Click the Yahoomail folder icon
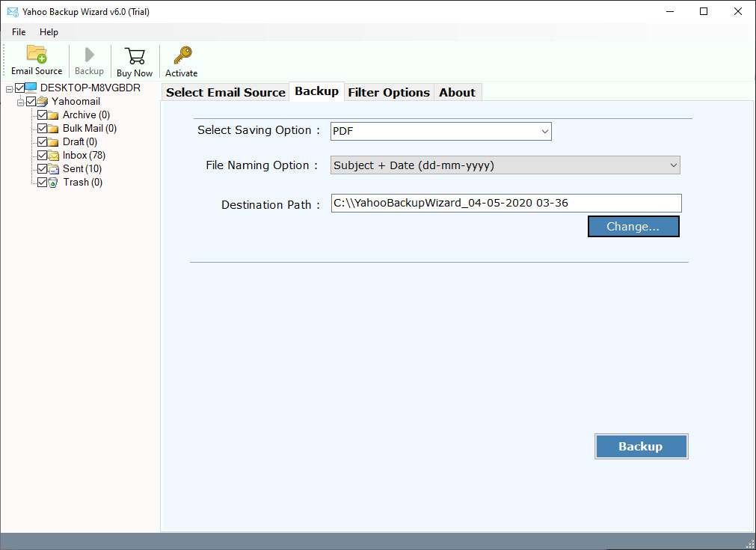756x550 pixels. [x=43, y=101]
